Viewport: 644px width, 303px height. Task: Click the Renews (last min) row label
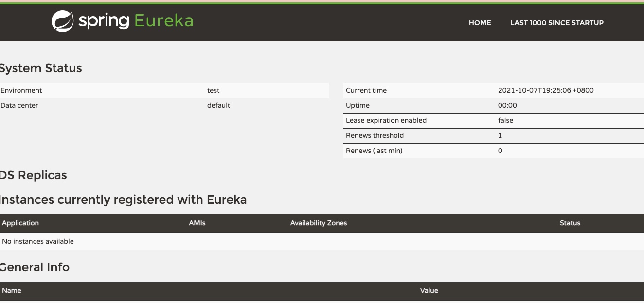click(x=374, y=151)
